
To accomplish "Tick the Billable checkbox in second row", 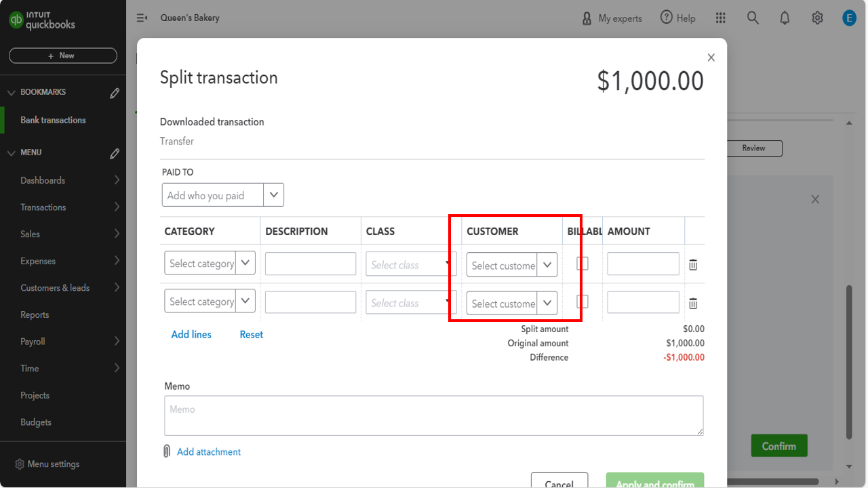I will tap(583, 302).
